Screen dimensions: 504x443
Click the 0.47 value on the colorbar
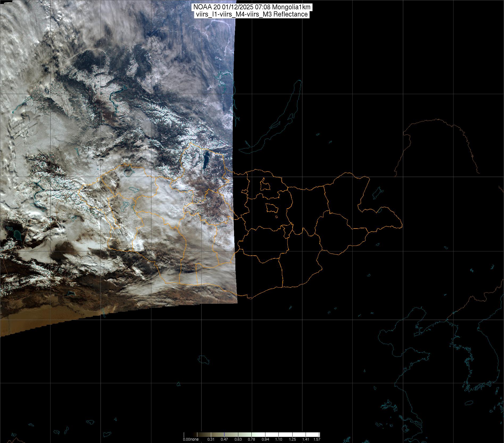point(224,439)
